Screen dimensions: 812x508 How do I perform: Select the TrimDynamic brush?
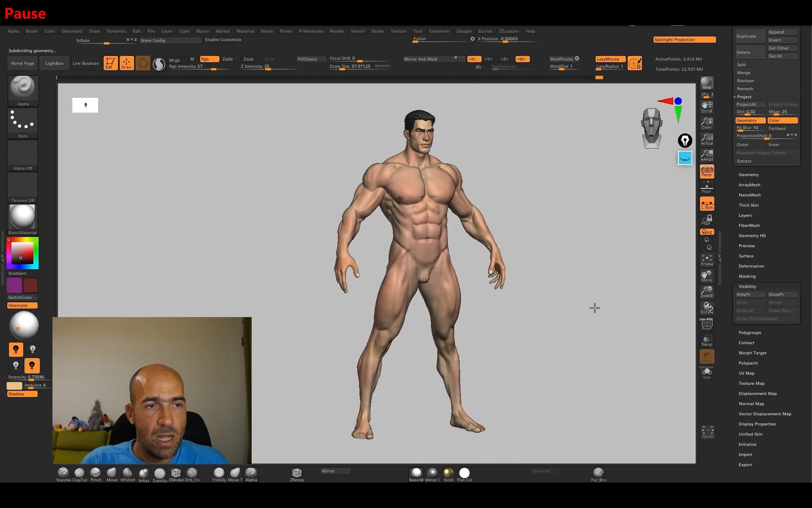[x=219, y=475]
